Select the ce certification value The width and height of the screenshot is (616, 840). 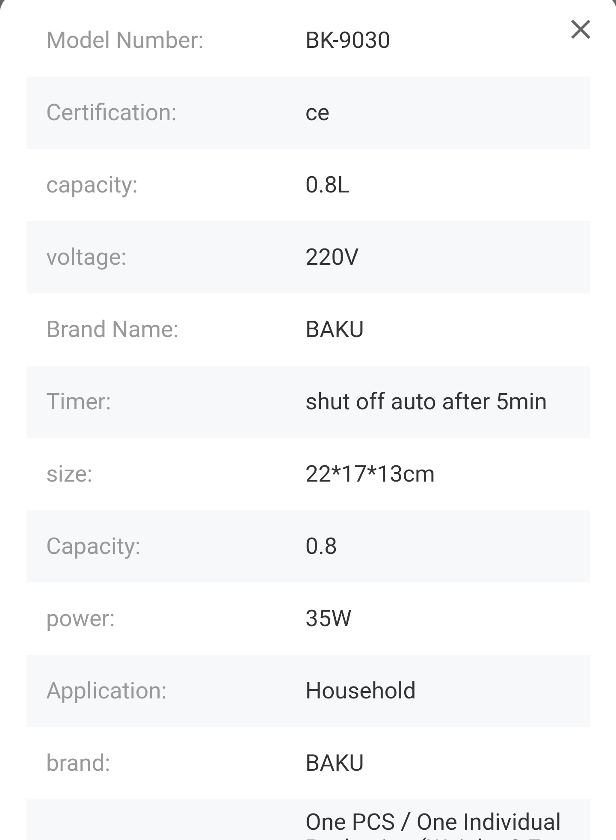pos(317,112)
